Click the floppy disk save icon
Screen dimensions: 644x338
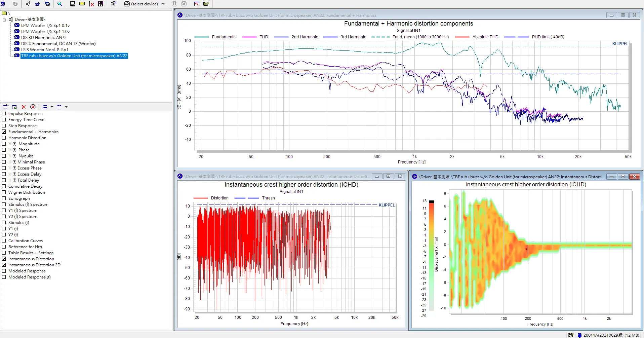tap(73, 4)
